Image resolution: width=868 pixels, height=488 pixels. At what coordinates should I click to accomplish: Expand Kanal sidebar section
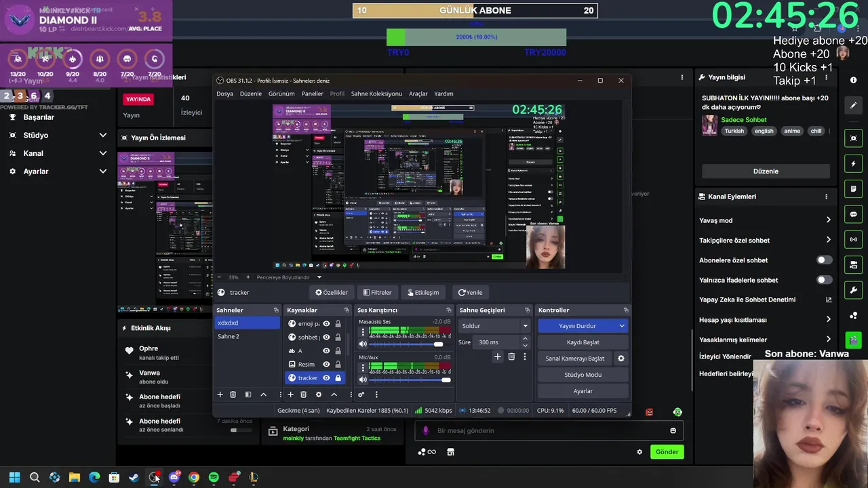point(103,153)
